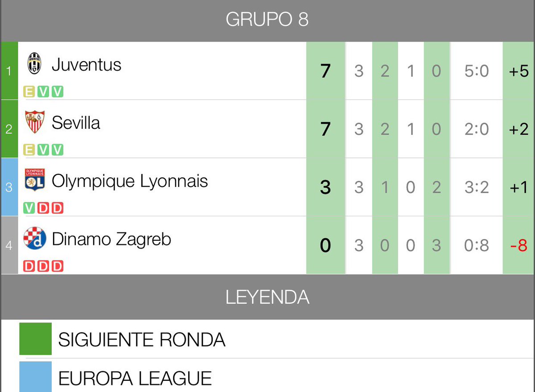Click the Sevilla club crest icon
This screenshot has width=535, height=392.
click(x=34, y=122)
